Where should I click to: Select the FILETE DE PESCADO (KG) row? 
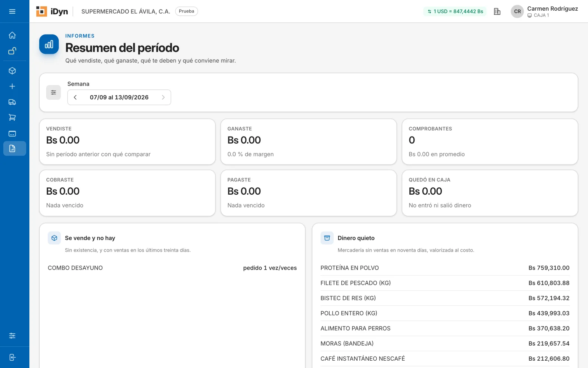pyautogui.click(x=445, y=283)
